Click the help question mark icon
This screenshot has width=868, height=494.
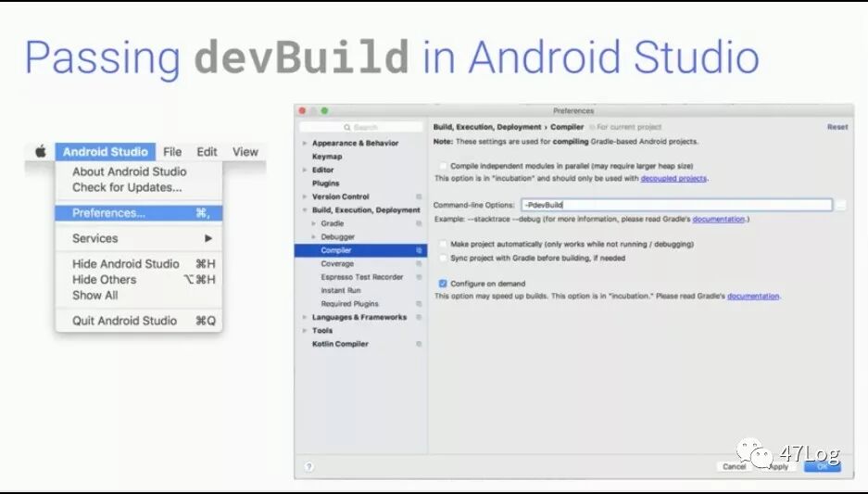tap(308, 467)
